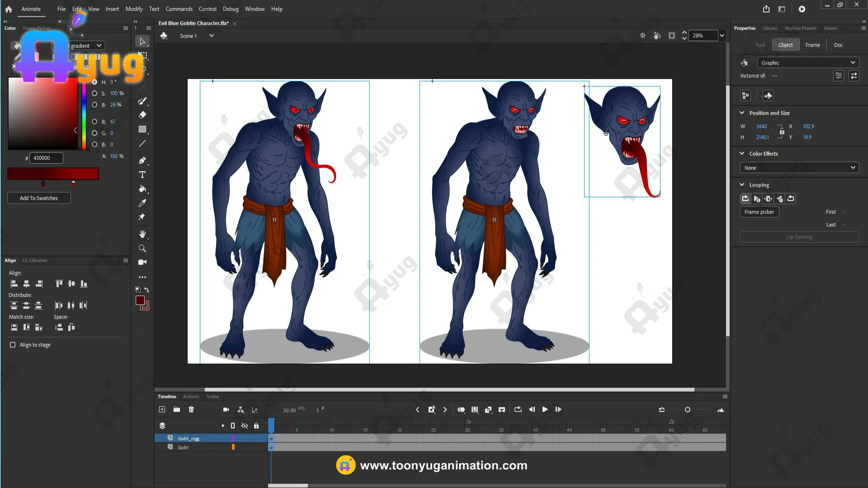Open the Graphic instance type dropdown

(x=807, y=63)
